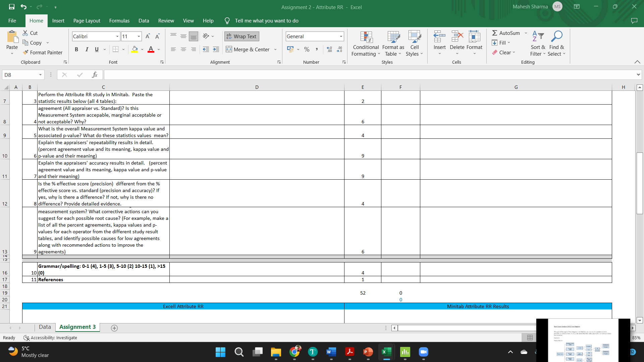Click the Percent Style formatting icon
The width and height of the screenshot is (644, 362).
click(306, 49)
